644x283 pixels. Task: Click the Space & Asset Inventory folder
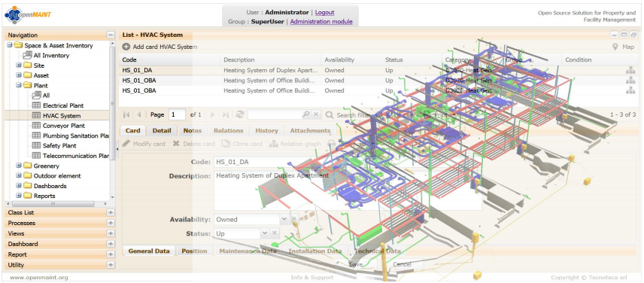pyautogui.click(x=53, y=46)
